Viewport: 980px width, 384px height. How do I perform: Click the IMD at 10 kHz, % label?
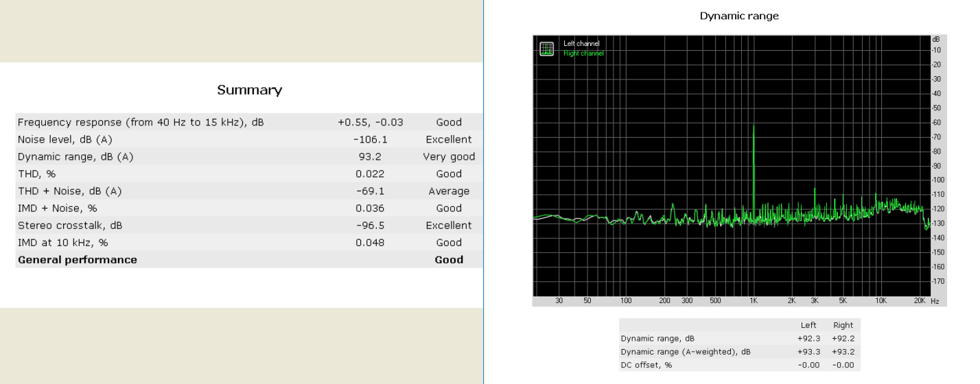coord(63,243)
